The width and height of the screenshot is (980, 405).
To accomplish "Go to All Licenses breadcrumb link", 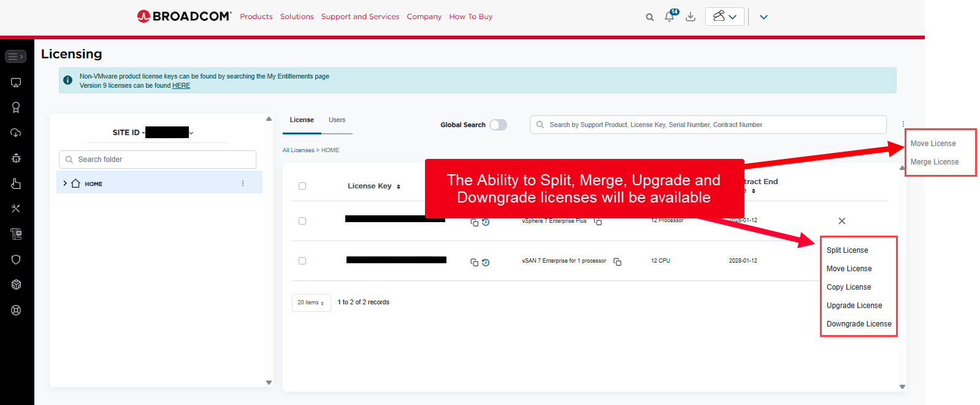I will (298, 150).
